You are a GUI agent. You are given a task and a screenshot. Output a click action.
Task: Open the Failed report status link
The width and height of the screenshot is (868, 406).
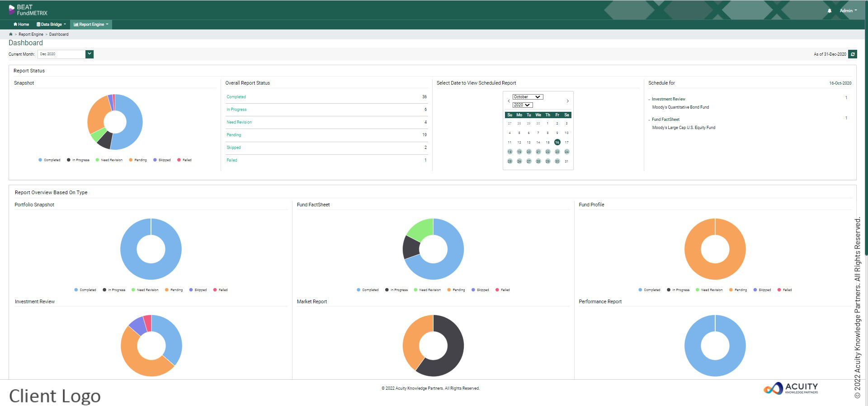(231, 160)
